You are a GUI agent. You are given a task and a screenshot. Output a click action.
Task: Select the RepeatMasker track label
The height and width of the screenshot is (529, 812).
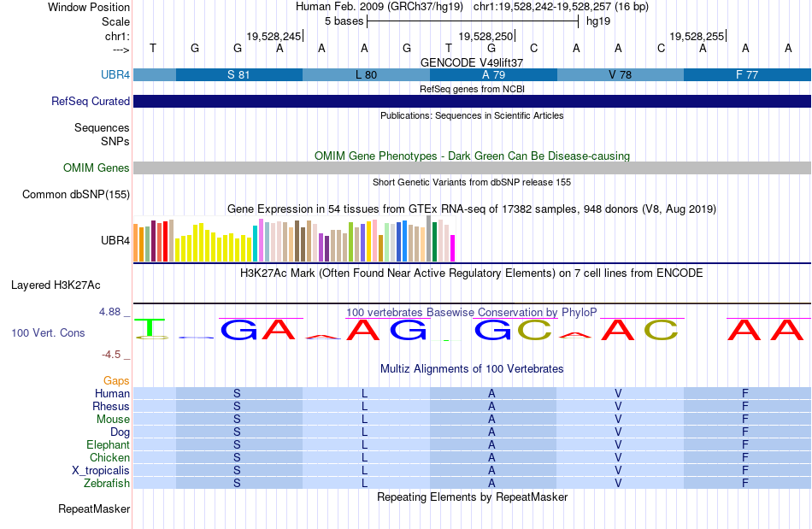[x=94, y=508]
